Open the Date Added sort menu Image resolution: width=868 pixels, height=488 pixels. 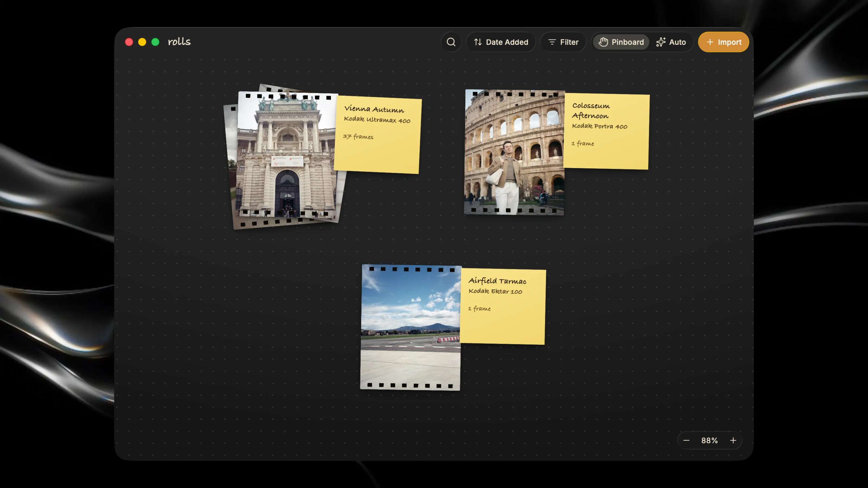pos(501,42)
